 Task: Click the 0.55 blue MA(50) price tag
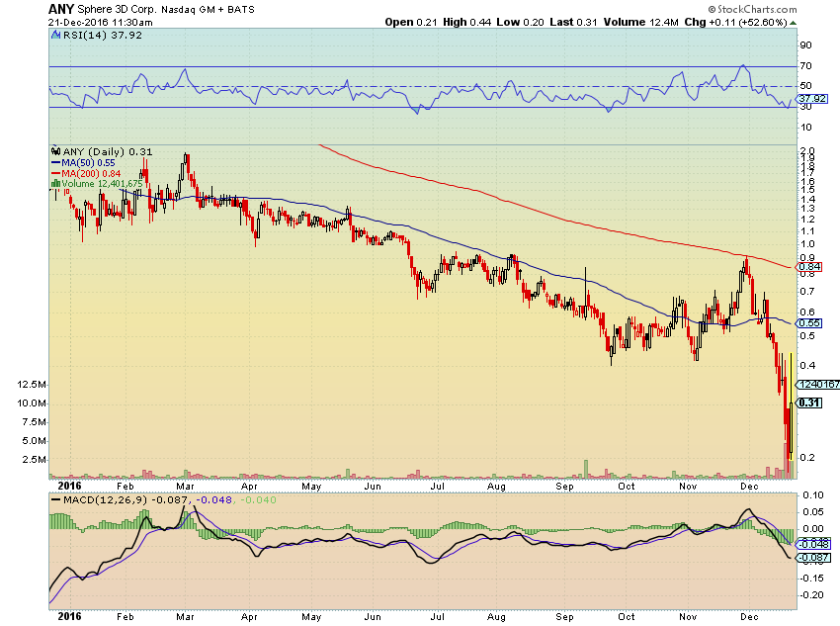809,323
